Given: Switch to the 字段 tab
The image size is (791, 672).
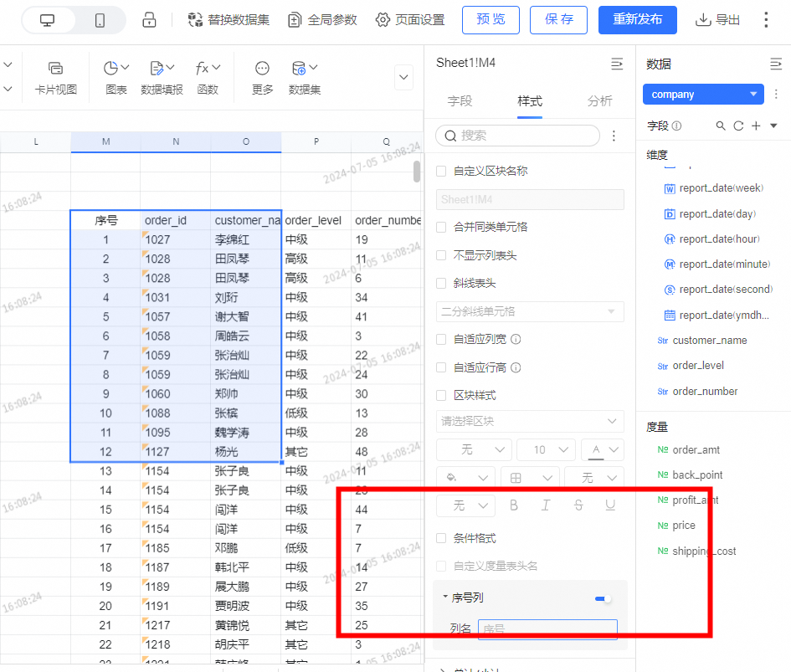Looking at the screenshot, I should 460,101.
